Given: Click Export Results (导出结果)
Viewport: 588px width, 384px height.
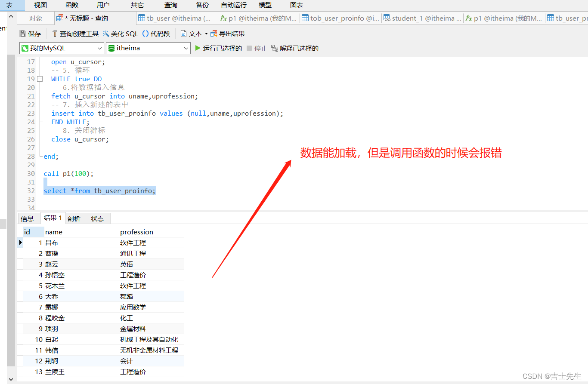Looking at the screenshot, I should tap(228, 34).
